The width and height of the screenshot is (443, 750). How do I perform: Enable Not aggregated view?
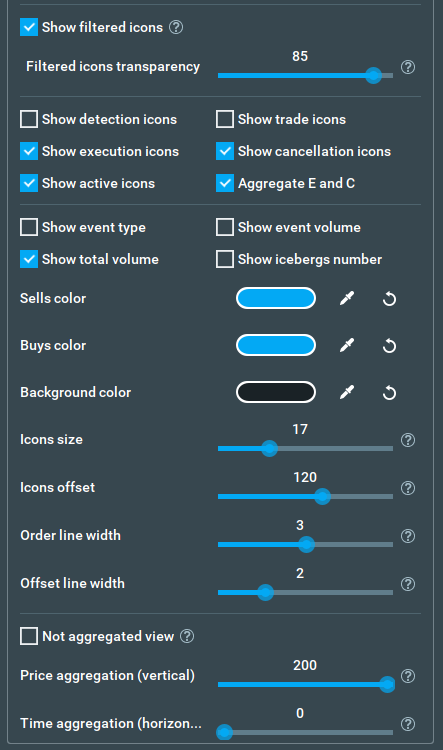tap(29, 636)
